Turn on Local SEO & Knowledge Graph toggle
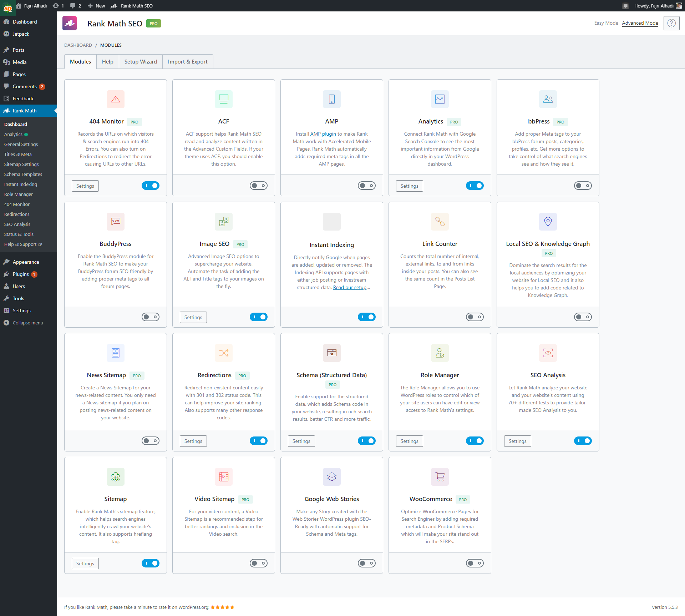Image resolution: width=685 pixels, height=616 pixels. (583, 317)
